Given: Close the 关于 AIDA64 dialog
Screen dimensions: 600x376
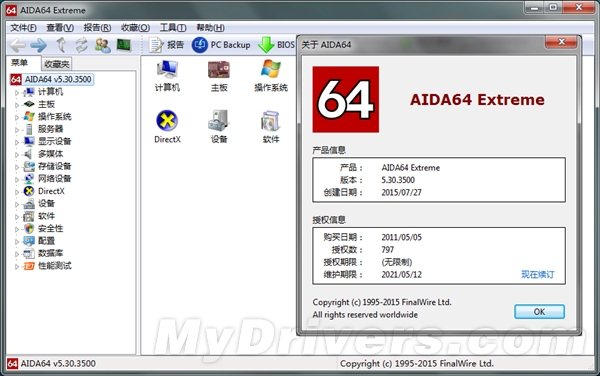Looking at the screenshot, I should [561, 42].
